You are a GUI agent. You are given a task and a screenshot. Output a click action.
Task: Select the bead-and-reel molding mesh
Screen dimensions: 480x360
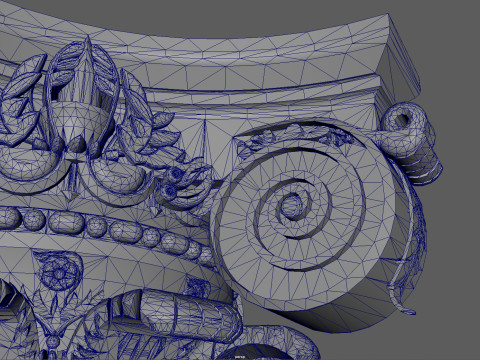(106, 231)
